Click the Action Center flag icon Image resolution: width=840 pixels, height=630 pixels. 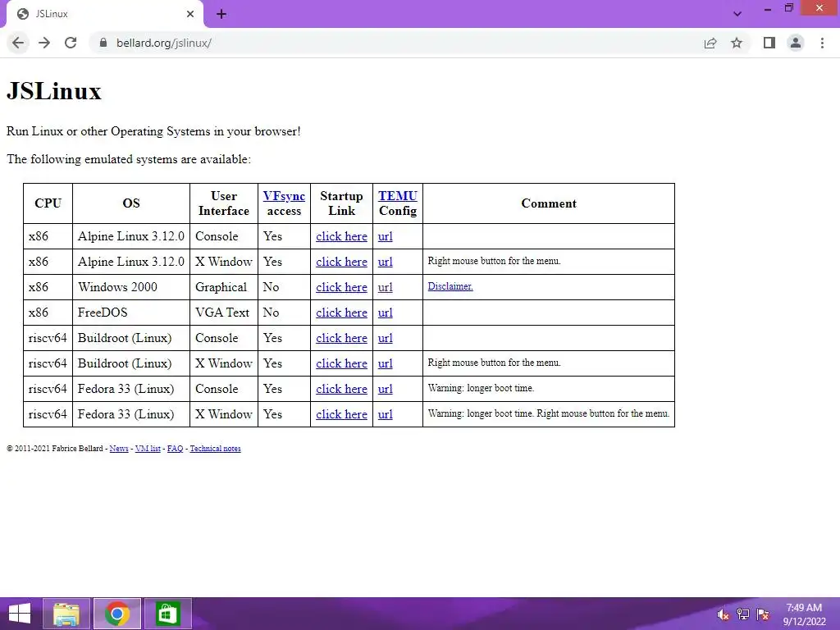763,614
